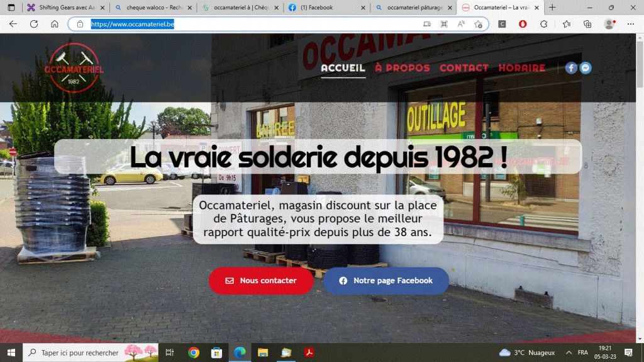Open the red Opera-style extension icon

point(523,25)
